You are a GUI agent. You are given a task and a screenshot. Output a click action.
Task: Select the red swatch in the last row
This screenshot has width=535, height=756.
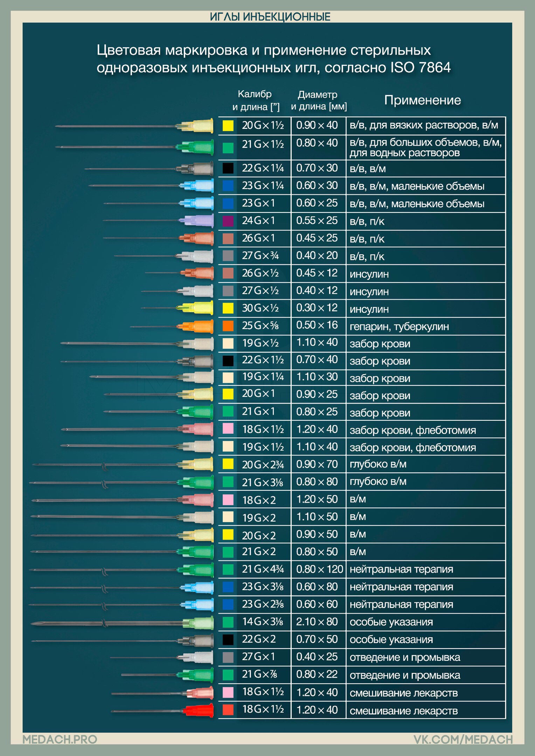228,709
